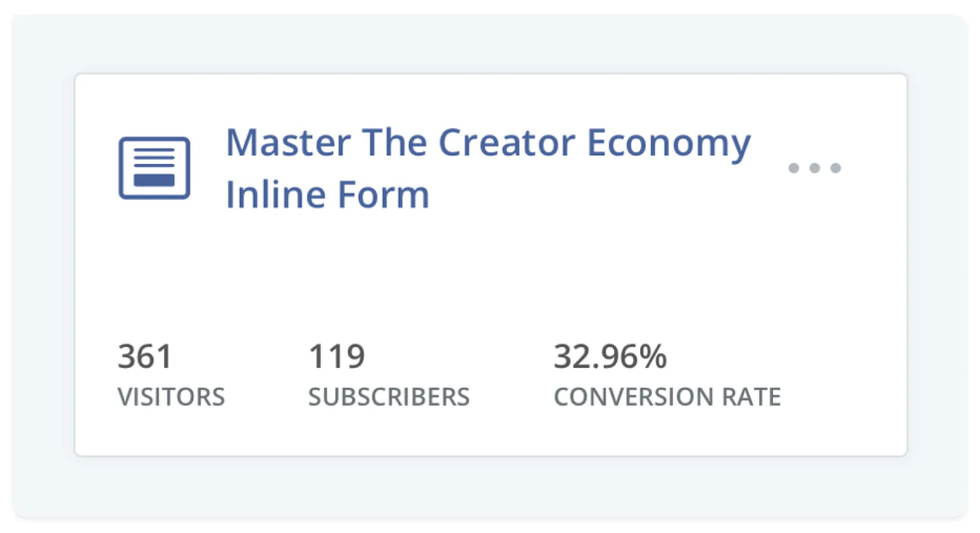Click the 32.96% conversion value
Screen dimensions: 980x533
point(610,357)
